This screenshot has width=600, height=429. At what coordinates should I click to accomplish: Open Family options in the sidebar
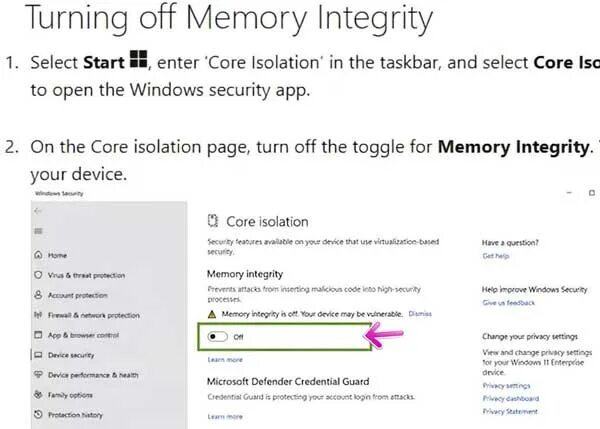(69, 395)
